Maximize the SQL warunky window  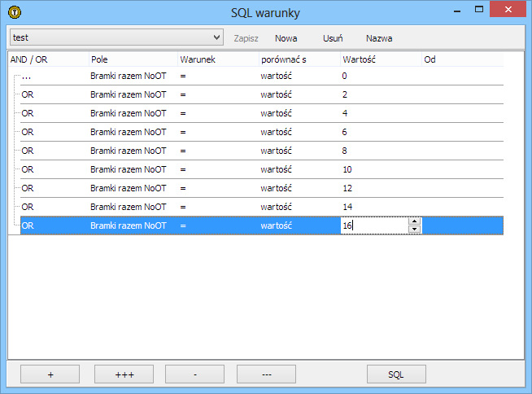(479, 10)
